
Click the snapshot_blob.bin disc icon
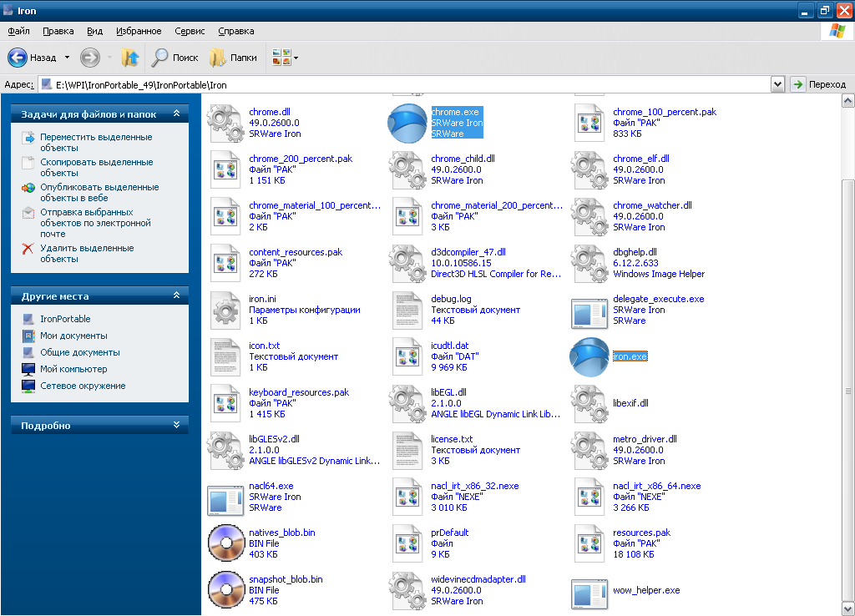(x=225, y=590)
